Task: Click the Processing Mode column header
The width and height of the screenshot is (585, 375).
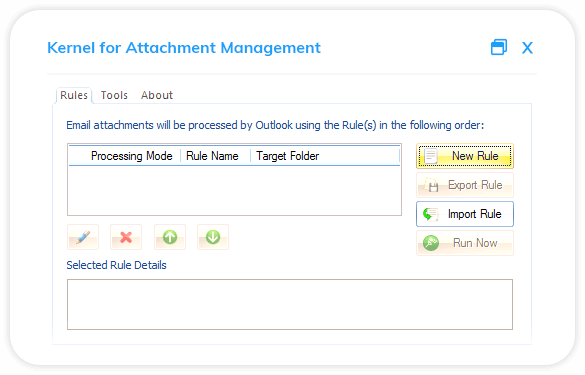Action: 131,156
